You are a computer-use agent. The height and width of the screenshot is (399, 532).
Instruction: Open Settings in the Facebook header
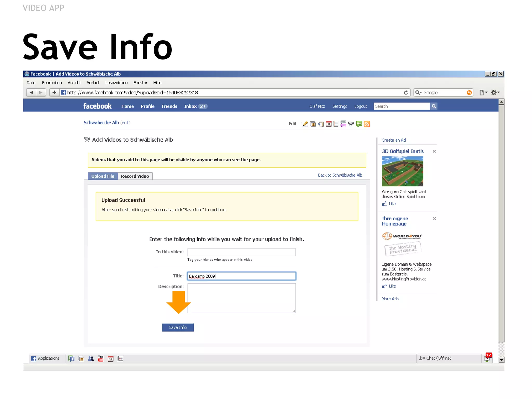coord(340,106)
